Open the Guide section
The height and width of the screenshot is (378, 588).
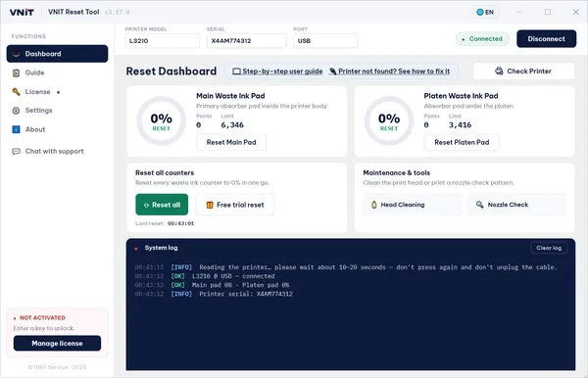57,72
